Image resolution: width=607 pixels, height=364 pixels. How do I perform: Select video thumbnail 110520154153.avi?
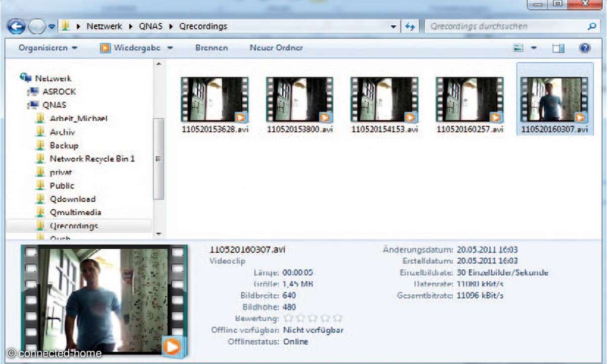point(384,100)
